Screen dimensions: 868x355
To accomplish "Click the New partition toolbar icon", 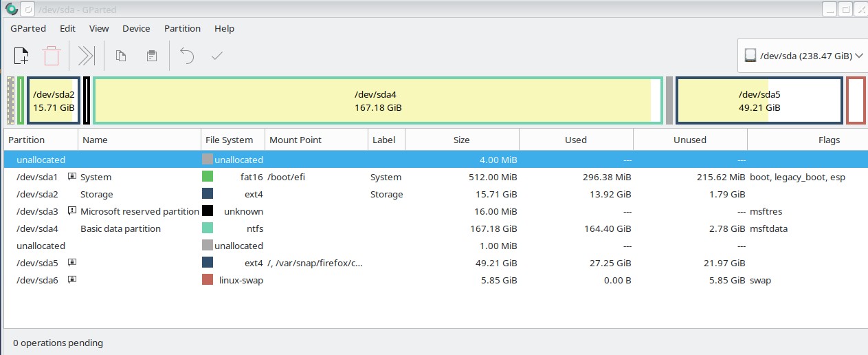I will pyautogui.click(x=21, y=56).
